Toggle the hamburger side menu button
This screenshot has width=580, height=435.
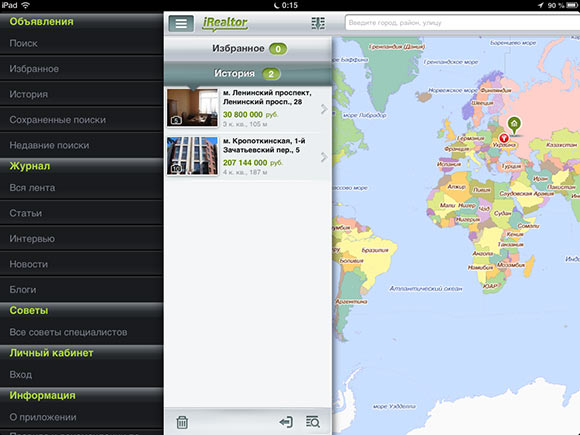tap(181, 23)
